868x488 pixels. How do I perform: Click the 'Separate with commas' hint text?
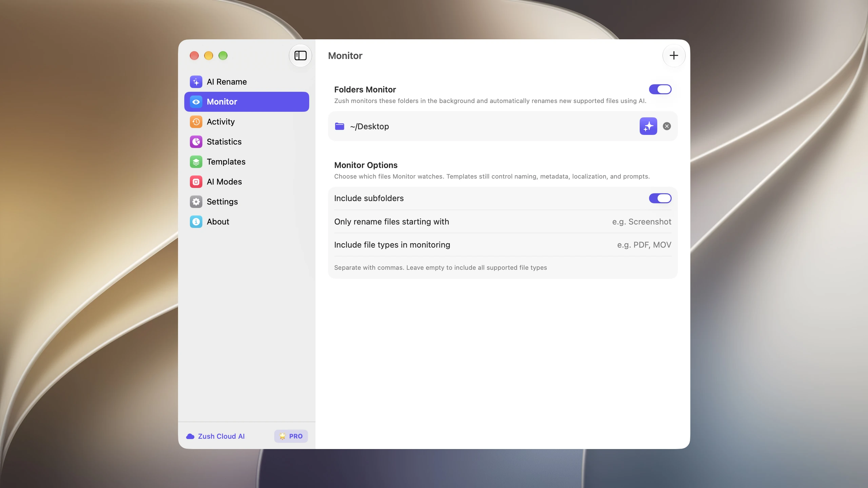point(440,268)
